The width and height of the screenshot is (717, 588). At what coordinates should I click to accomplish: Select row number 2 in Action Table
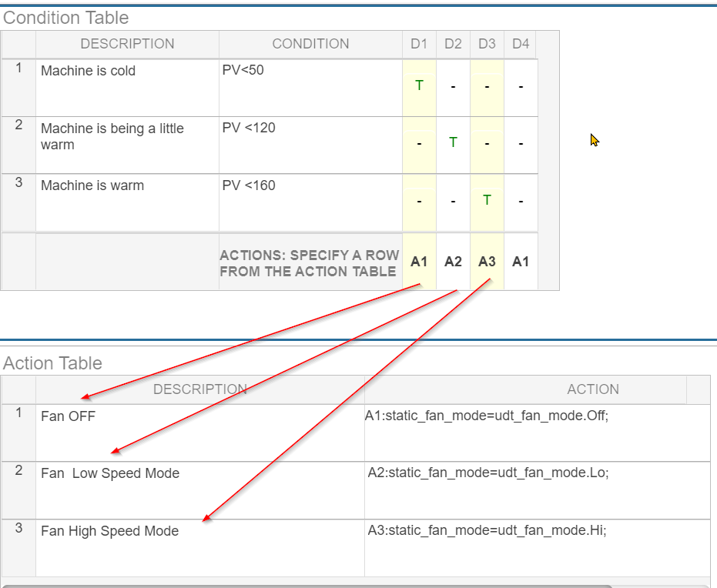coord(18,490)
